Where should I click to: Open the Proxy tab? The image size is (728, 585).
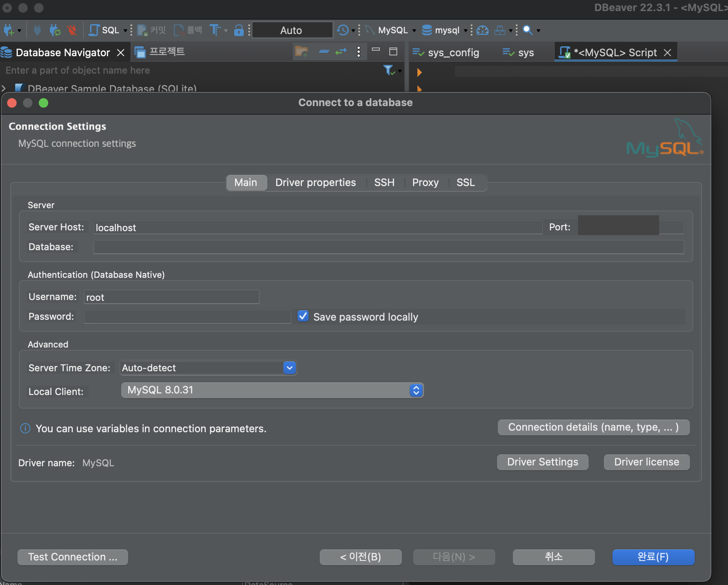click(x=425, y=182)
